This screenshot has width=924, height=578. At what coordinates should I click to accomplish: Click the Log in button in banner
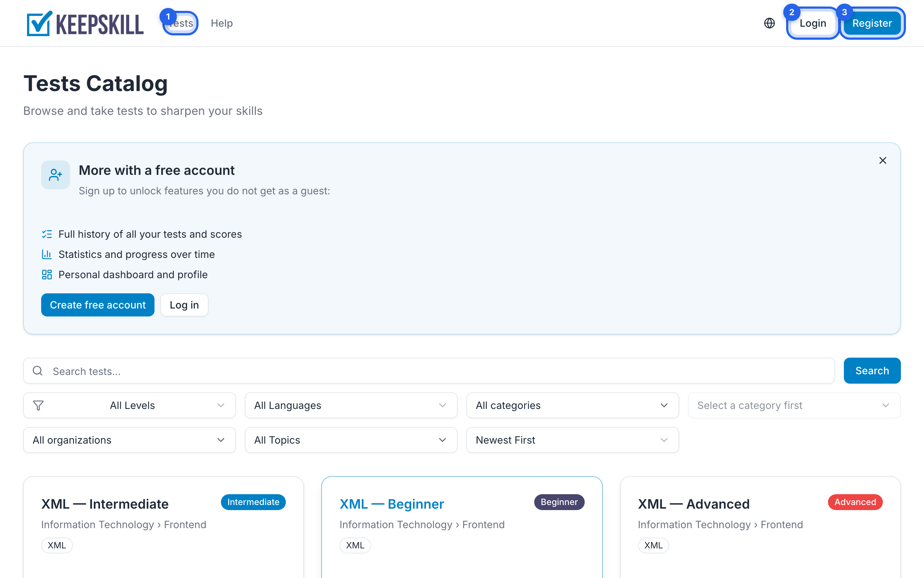point(184,305)
